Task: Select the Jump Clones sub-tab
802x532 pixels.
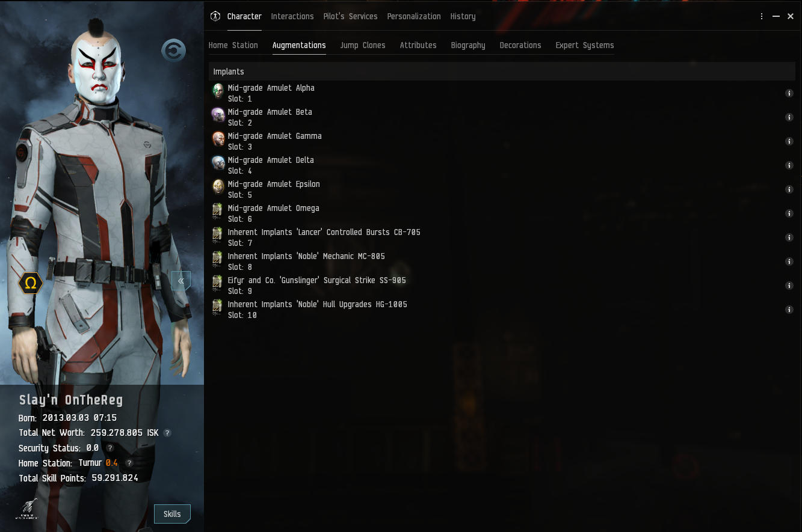Action: 363,45
